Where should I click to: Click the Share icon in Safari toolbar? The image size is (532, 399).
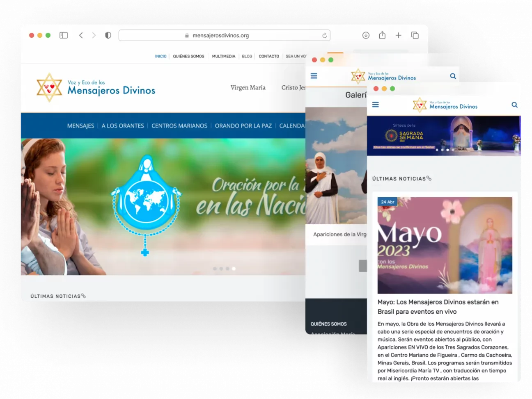(x=382, y=35)
